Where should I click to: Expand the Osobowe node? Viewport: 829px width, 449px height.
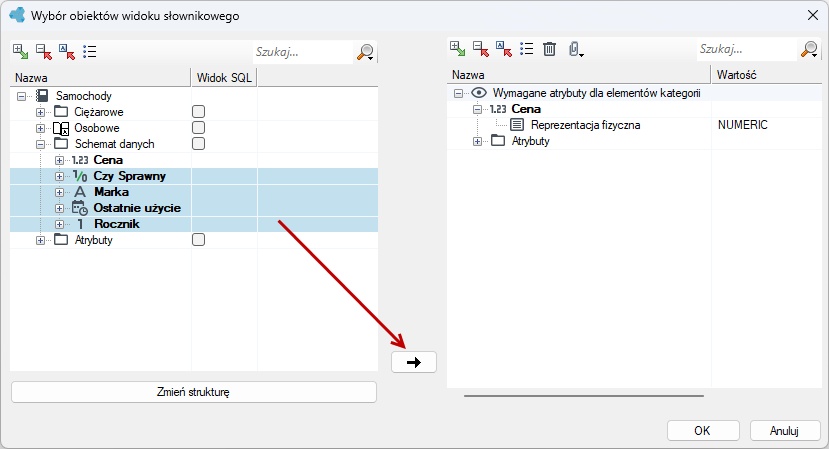(40, 128)
